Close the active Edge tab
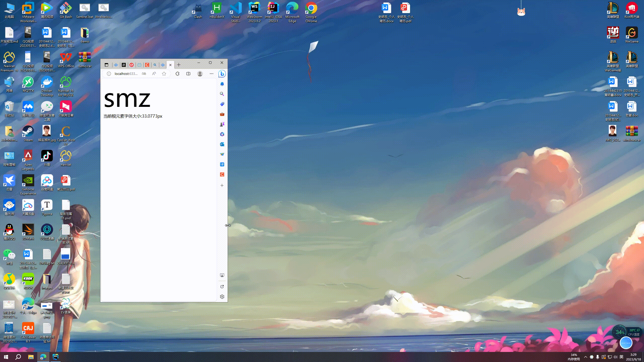This screenshot has height=362, width=644. 170,65
